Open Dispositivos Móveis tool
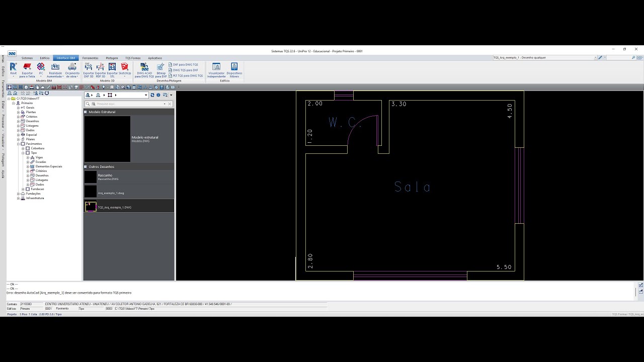 234,70
